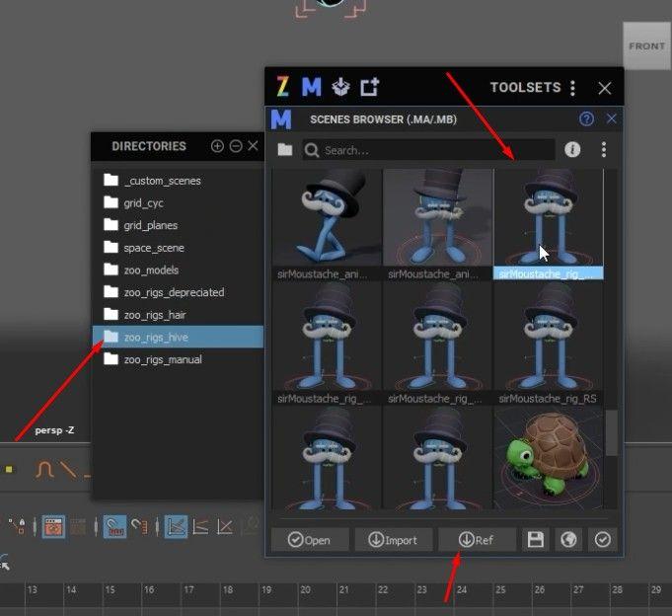Select the grid_planes folder
The image size is (672, 616).
(x=178, y=225)
